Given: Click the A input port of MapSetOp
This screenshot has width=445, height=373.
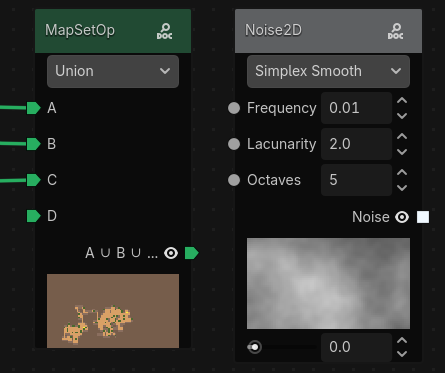Looking at the screenshot, I should point(33,108).
